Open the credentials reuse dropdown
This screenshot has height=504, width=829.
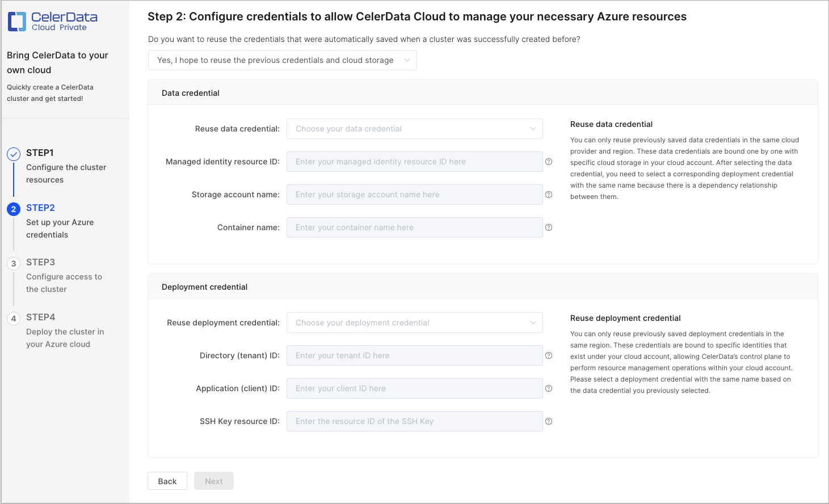tap(282, 60)
